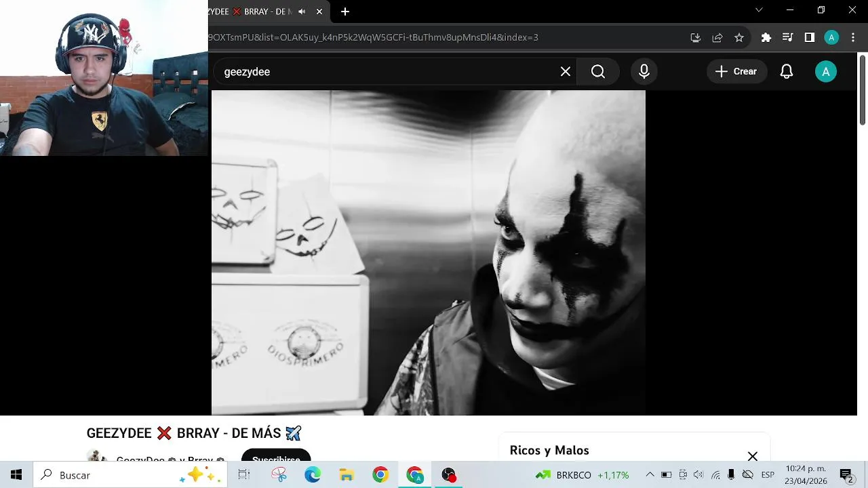Switch to Chrome profile A taskbar window
The image size is (868, 488).
[415, 475]
